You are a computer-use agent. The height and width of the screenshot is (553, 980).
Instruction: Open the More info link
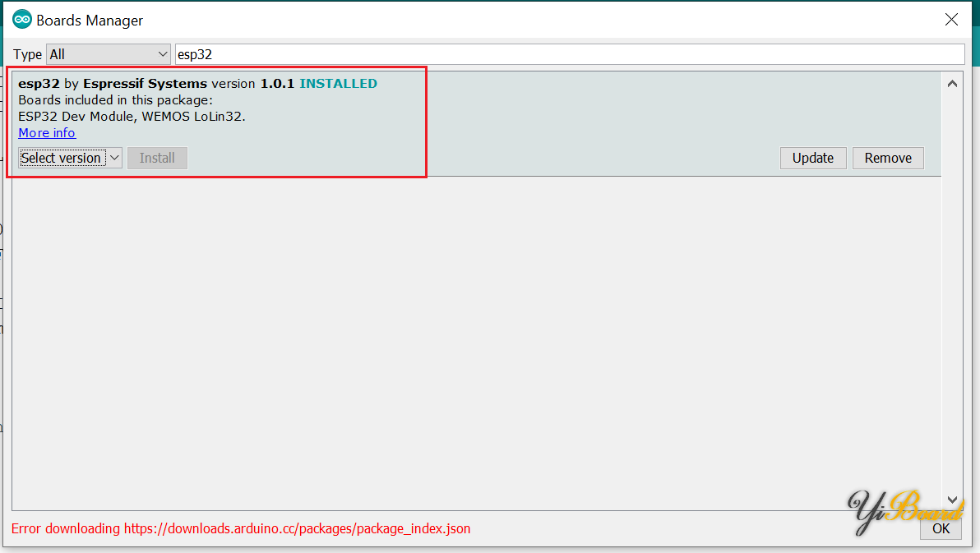[47, 132]
